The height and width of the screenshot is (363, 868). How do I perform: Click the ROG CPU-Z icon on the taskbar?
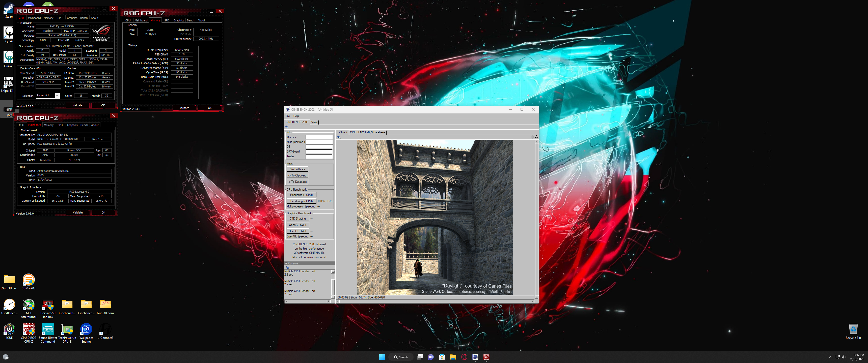coord(486,357)
